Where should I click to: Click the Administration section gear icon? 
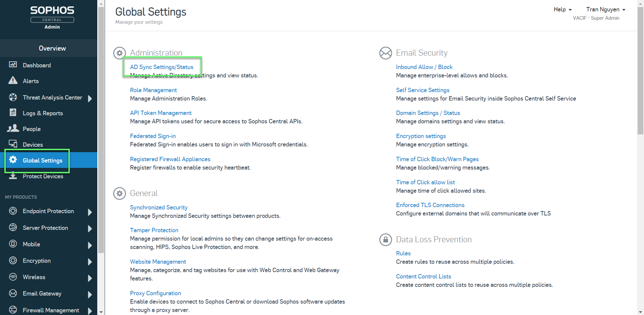click(119, 53)
